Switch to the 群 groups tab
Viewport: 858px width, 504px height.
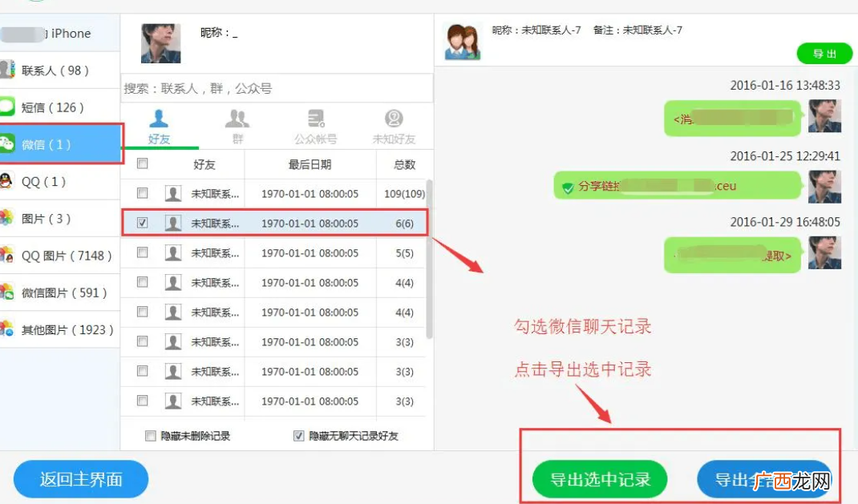coord(237,127)
